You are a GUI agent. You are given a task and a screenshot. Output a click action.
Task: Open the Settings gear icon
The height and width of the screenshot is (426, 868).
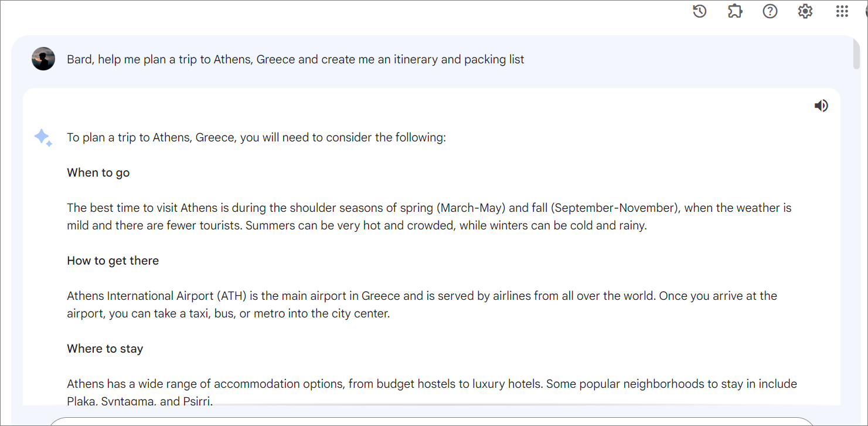(x=805, y=11)
